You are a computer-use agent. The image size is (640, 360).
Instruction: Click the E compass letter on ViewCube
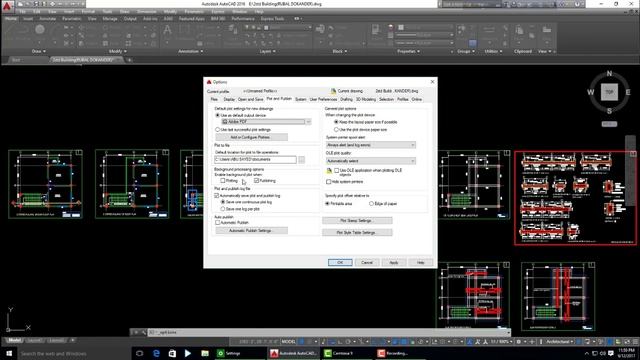click(628, 92)
